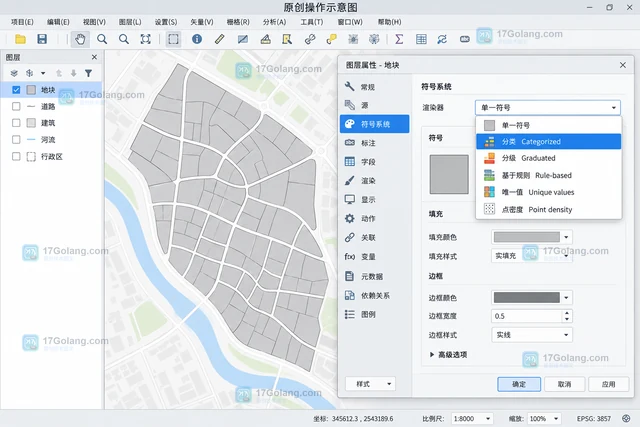Open the 边框样式 combo box showing 实线
Viewport: 640px width, 427px height.
coord(531,335)
